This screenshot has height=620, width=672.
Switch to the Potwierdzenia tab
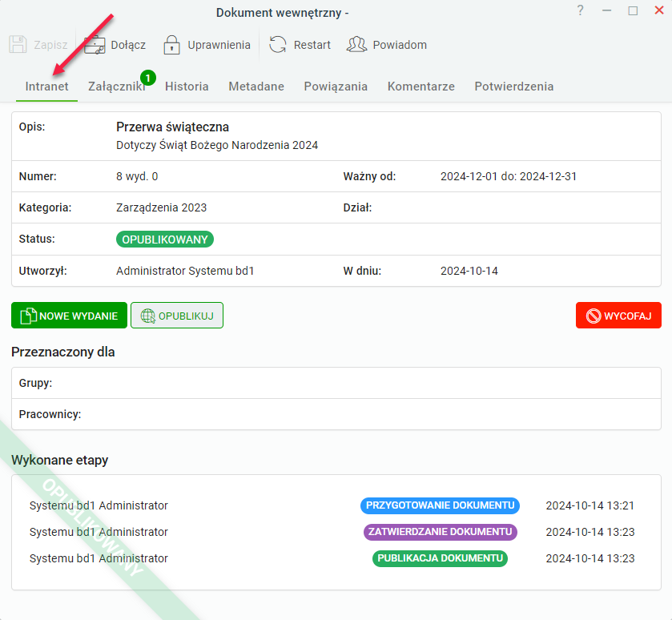tap(514, 87)
